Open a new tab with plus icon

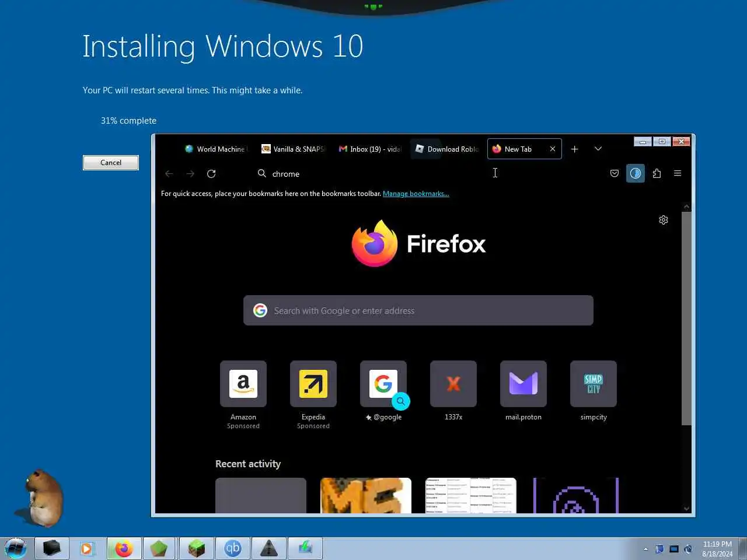click(x=574, y=149)
